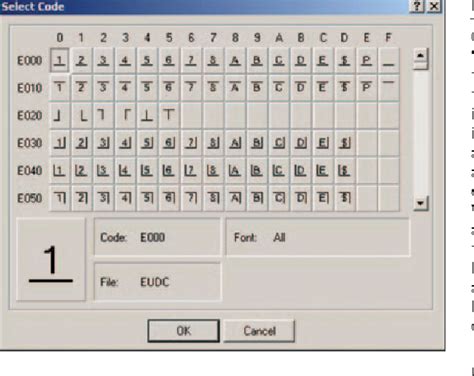
Task: Pick bottom-left corner glyph in E020 column 1
Action: (82, 115)
